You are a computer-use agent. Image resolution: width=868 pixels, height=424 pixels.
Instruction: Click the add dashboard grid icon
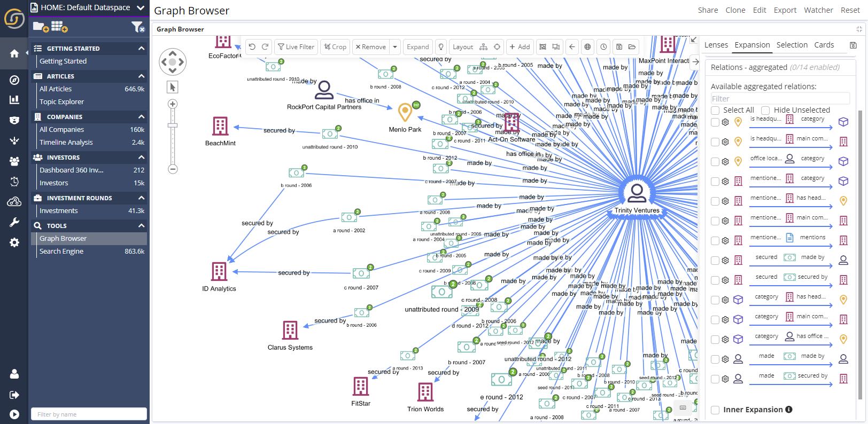pyautogui.click(x=59, y=26)
